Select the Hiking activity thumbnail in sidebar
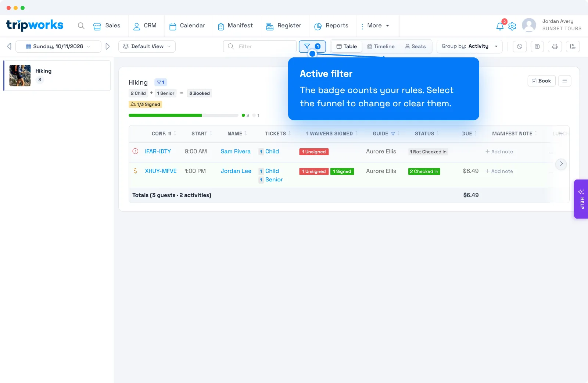Screen dimensions: 588x383 point(20,75)
